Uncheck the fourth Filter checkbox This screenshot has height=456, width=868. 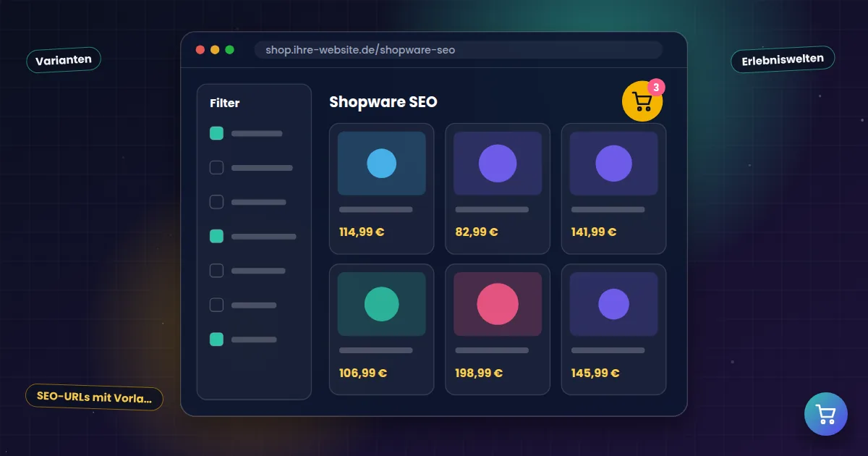(x=216, y=236)
